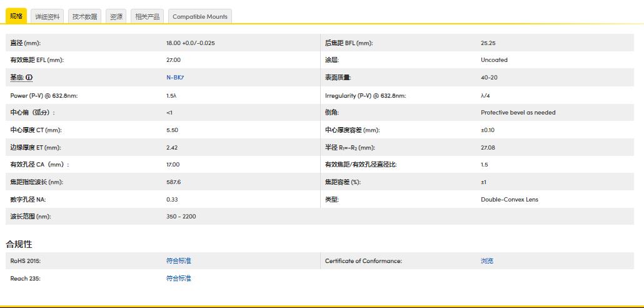Click the Double-Convex Lens type value

tap(509, 200)
